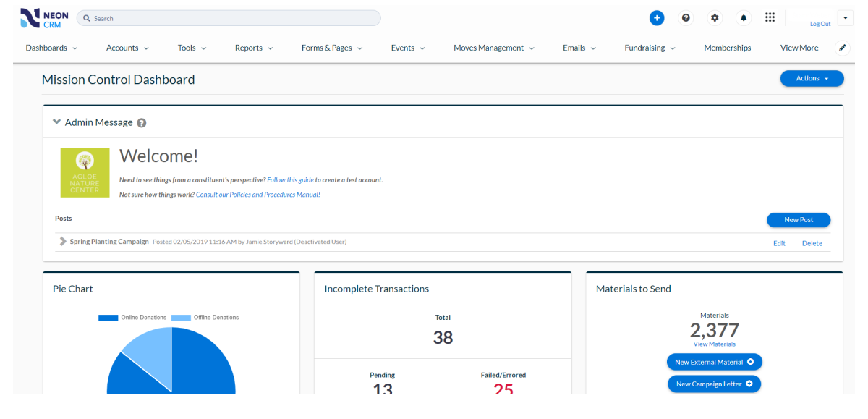Click in the Search field

click(x=229, y=18)
